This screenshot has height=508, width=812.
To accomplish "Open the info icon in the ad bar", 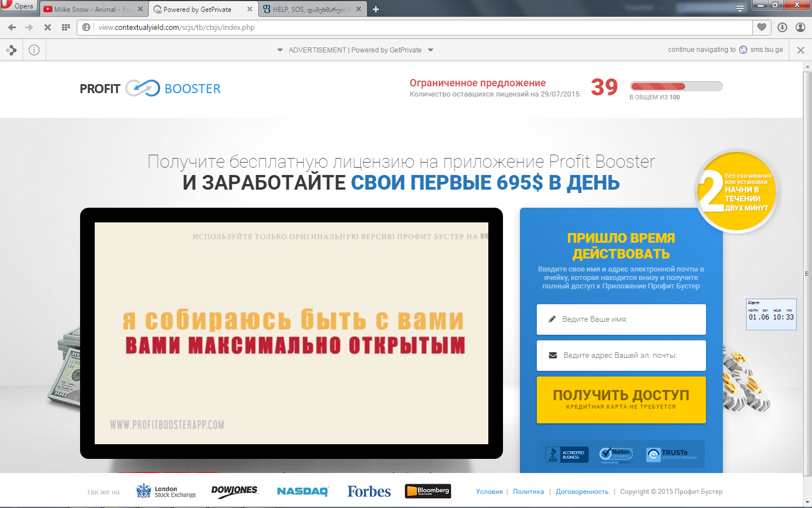I will point(34,50).
